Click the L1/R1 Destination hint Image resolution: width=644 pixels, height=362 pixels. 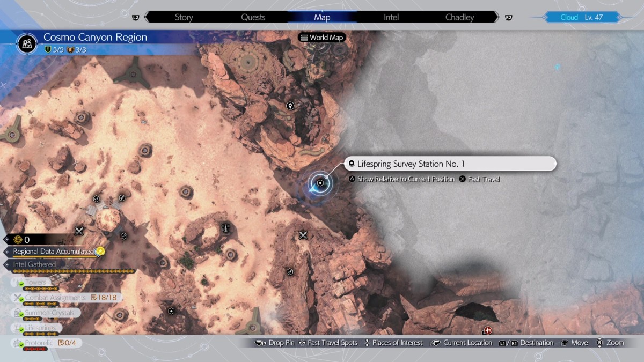(x=526, y=343)
